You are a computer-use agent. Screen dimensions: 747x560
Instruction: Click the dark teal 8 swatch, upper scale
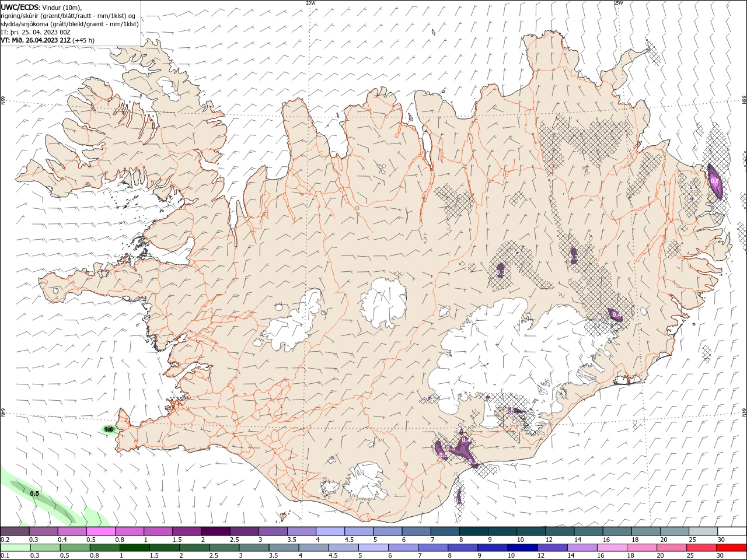coord(473,531)
